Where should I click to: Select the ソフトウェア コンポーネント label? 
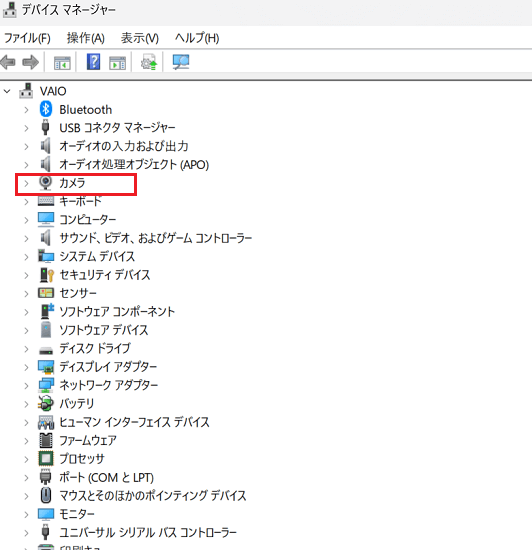[x=117, y=311]
